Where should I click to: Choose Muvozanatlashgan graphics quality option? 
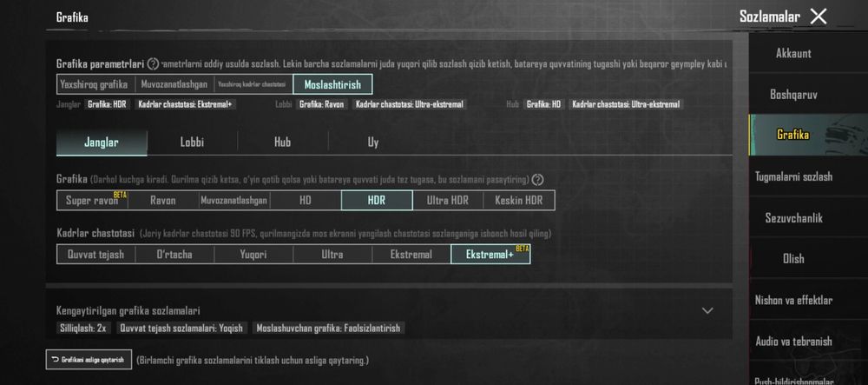pyautogui.click(x=234, y=201)
